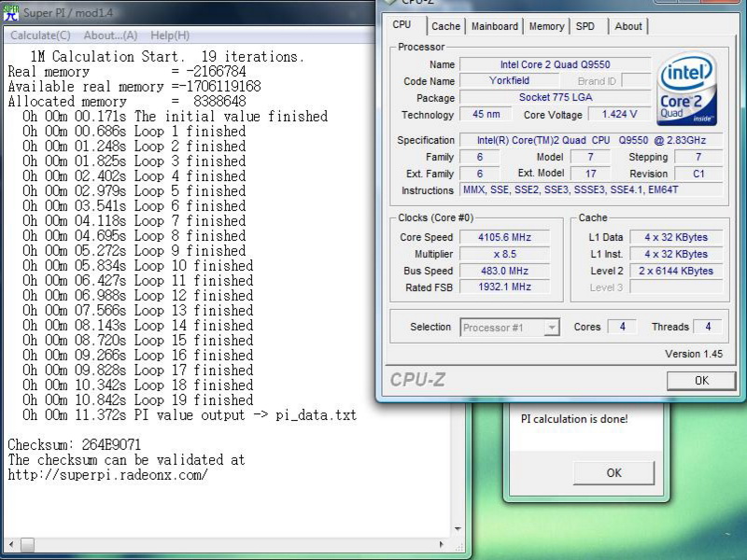Click the right arrow of Super PI's horizontal scrollbar
This screenshot has height=560, width=747.
[442, 544]
